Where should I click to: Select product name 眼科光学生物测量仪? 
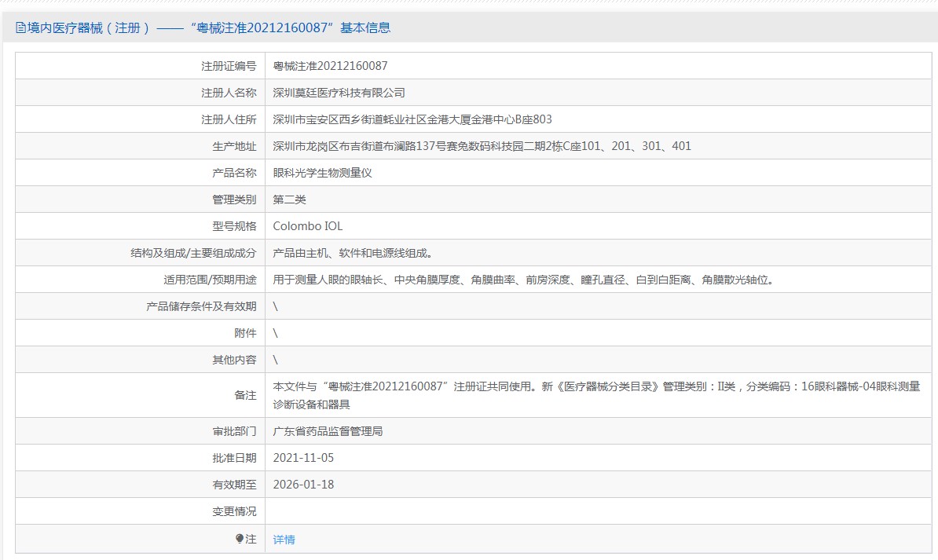[x=322, y=173]
